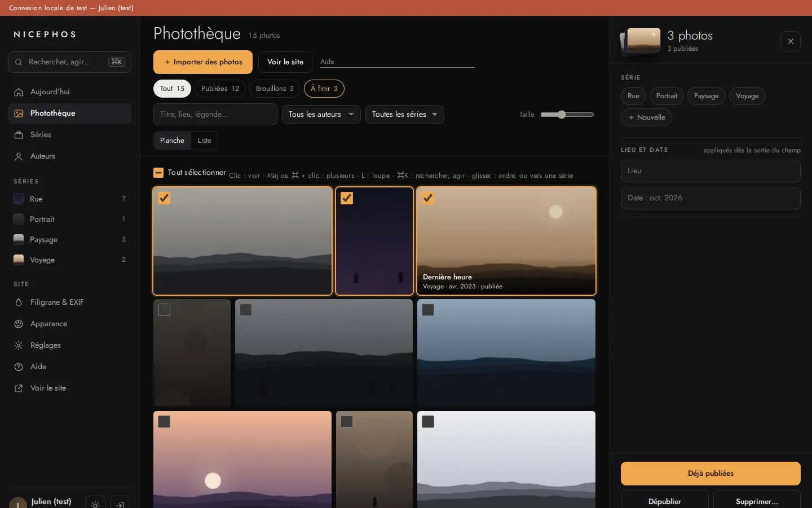Select the À finir 3 filter tab
The width and height of the screenshot is (812, 508).
pyautogui.click(x=324, y=89)
